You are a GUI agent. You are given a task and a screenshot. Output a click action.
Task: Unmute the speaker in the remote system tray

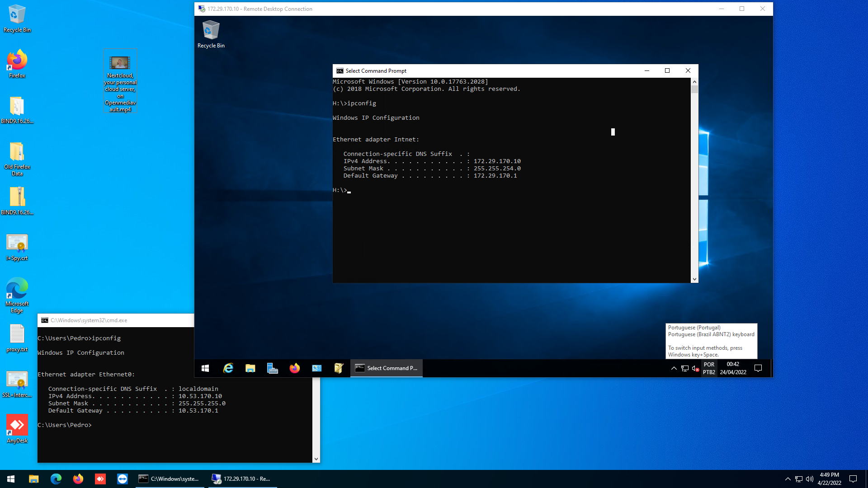(695, 368)
